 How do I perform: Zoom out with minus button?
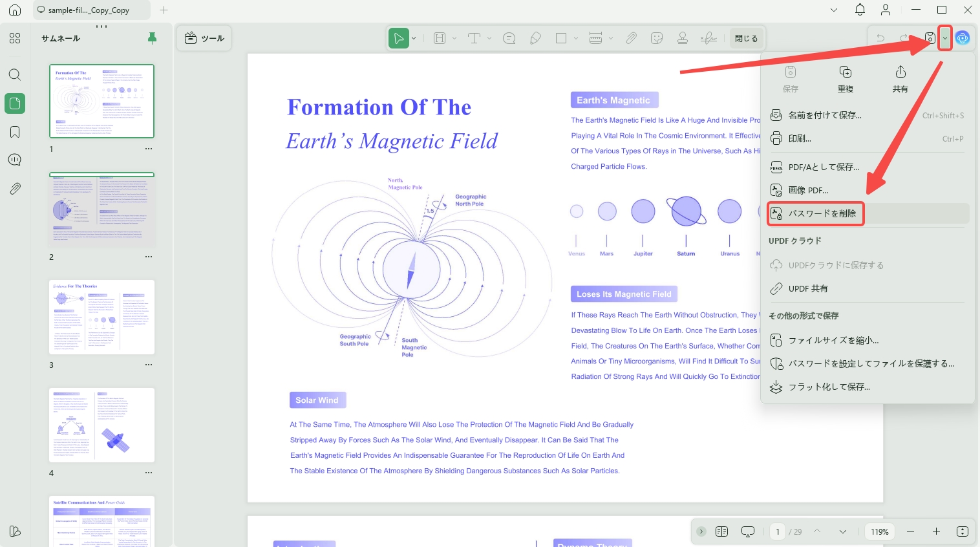[x=910, y=531]
